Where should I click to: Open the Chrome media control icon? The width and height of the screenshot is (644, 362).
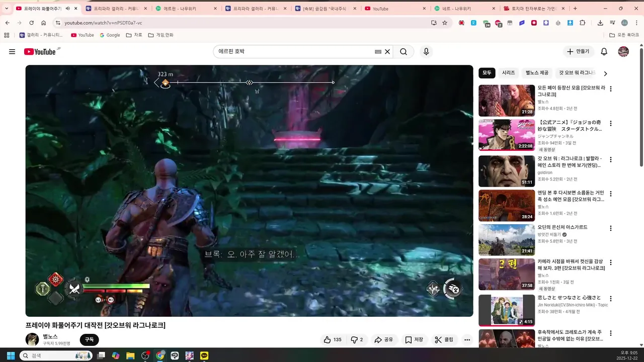click(612, 23)
